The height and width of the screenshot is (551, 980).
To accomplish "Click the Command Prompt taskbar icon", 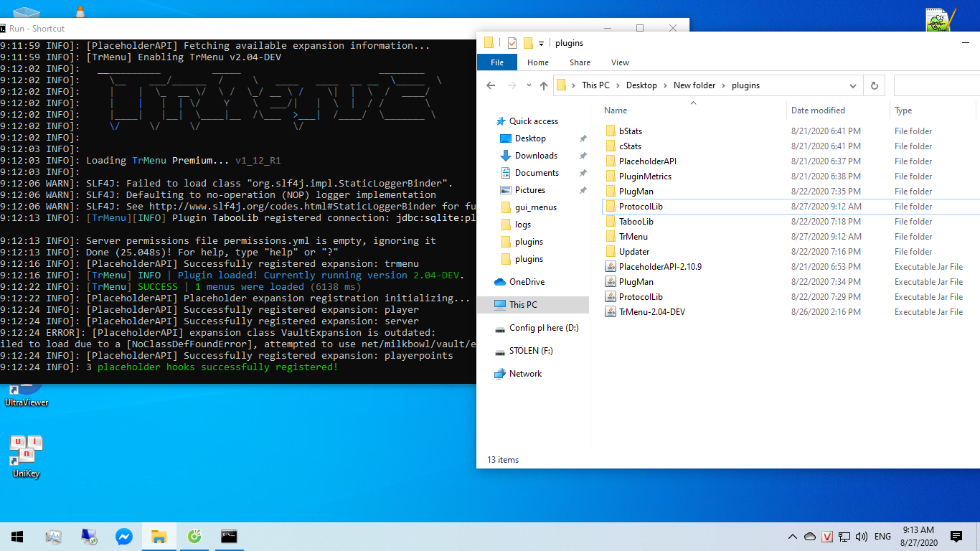I will (229, 537).
